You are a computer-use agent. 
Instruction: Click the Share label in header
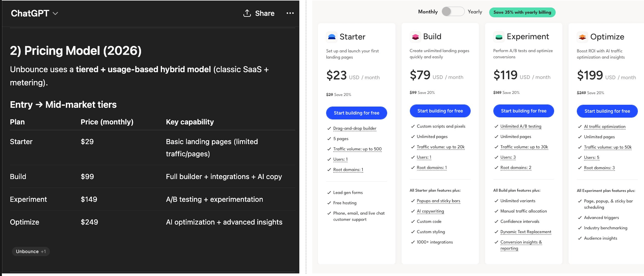click(265, 13)
